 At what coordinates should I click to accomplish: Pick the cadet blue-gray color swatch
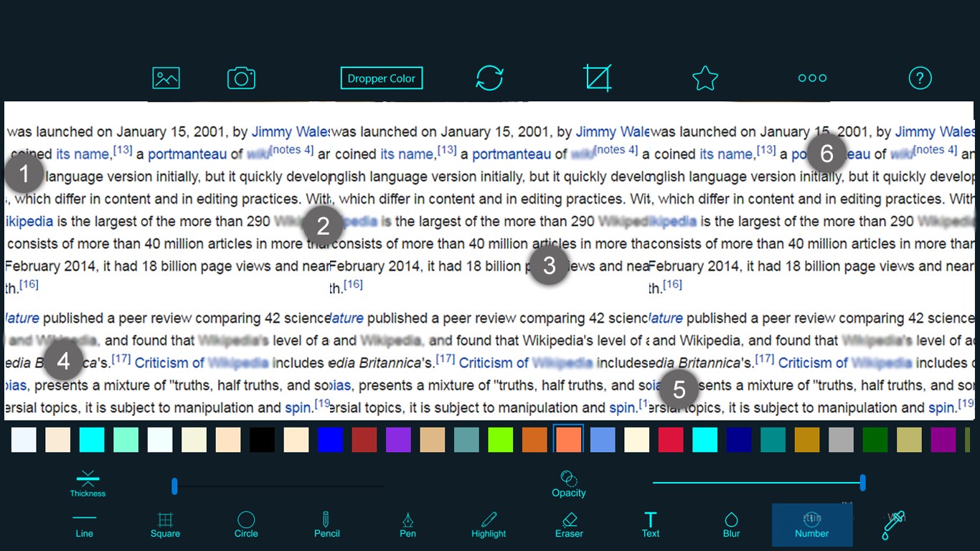pyautogui.click(x=466, y=440)
